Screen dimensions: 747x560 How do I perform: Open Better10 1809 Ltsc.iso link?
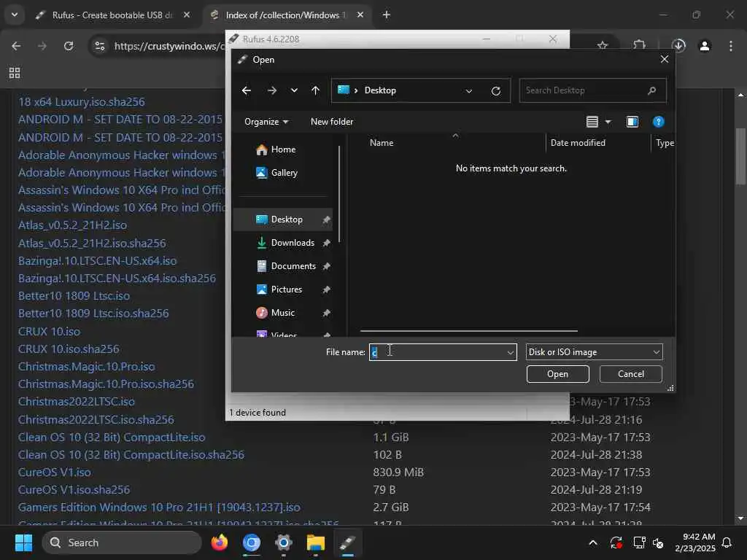[74, 296]
